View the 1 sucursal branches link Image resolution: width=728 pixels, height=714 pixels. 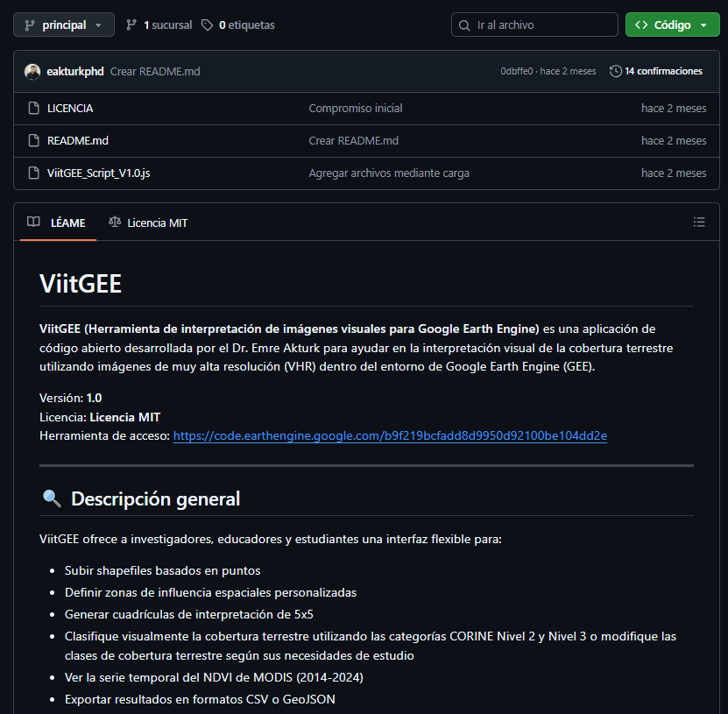point(159,25)
